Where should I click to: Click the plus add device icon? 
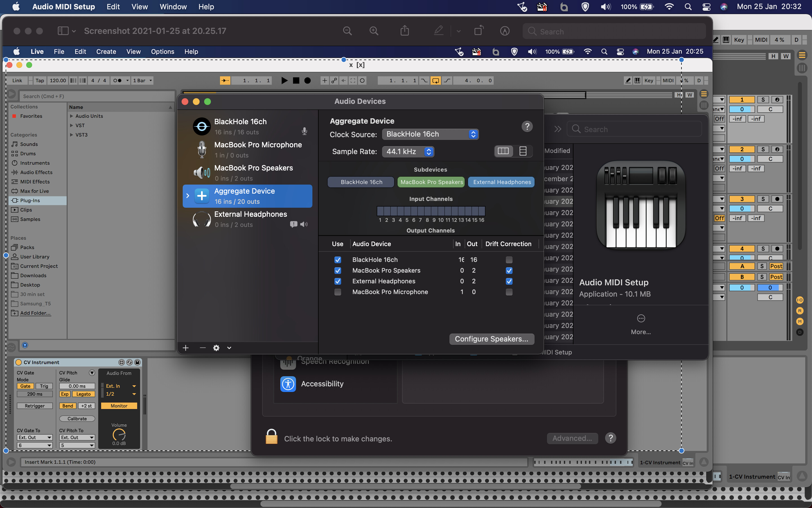tap(186, 348)
